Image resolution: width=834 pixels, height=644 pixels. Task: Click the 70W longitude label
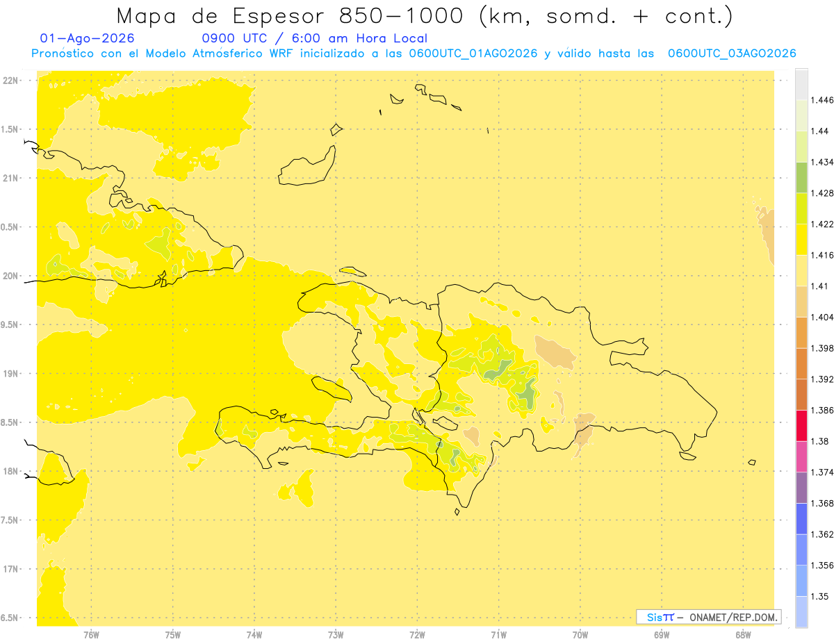click(x=580, y=634)
